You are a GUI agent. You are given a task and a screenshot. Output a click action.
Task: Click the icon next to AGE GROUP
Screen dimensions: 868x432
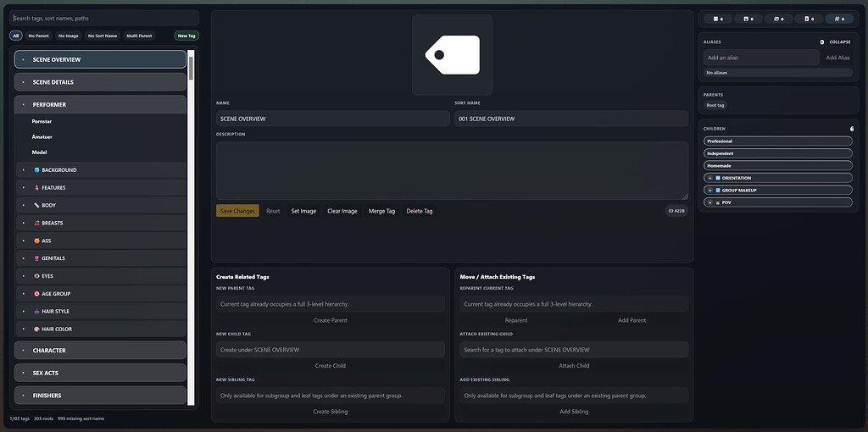pyautogui.click(x=36, y=294)
